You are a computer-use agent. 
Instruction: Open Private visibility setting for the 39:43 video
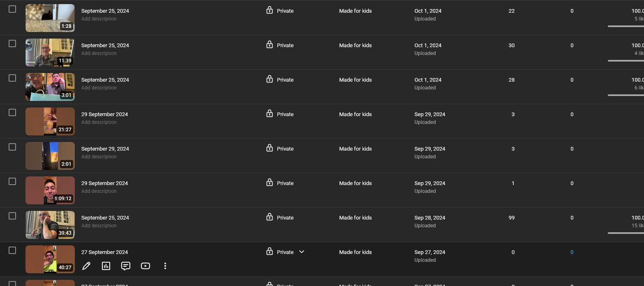[285, 218]
